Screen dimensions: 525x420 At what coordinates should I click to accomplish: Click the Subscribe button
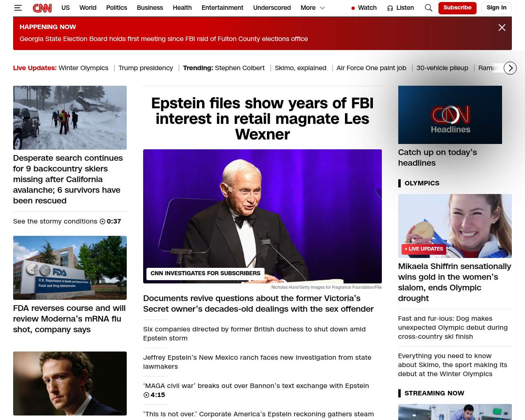(x=457, y=8)
